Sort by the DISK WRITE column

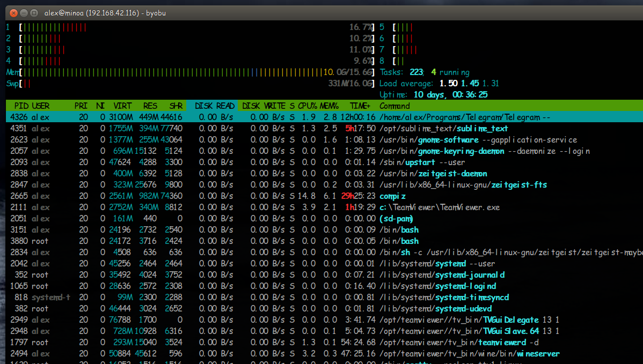(x=264, y=106)
